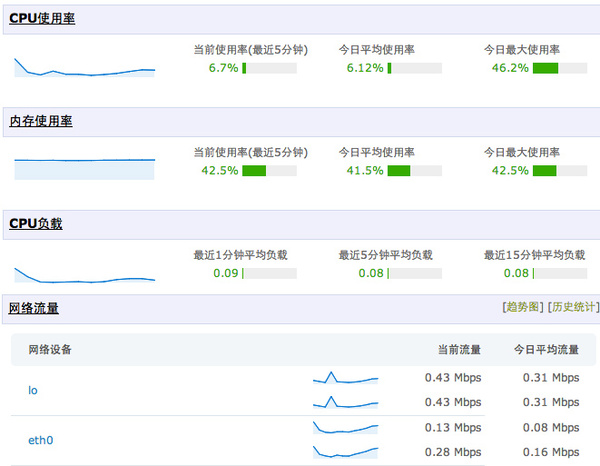Click the 6.7% current CPU usage bar
The height and width of the screenshot is (466, 600).
269,68
